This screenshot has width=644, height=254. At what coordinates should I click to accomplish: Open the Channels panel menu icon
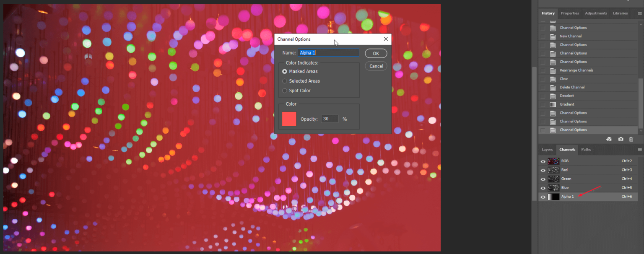639,150
